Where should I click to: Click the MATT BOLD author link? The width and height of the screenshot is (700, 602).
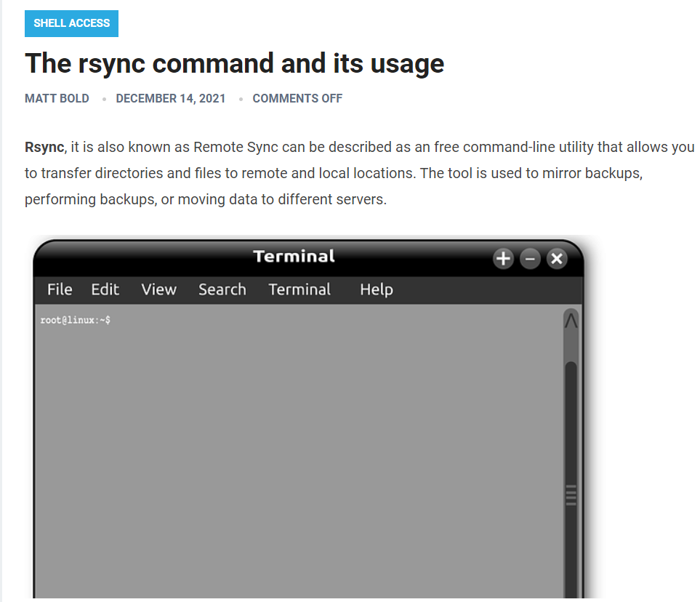pos(57,98)
